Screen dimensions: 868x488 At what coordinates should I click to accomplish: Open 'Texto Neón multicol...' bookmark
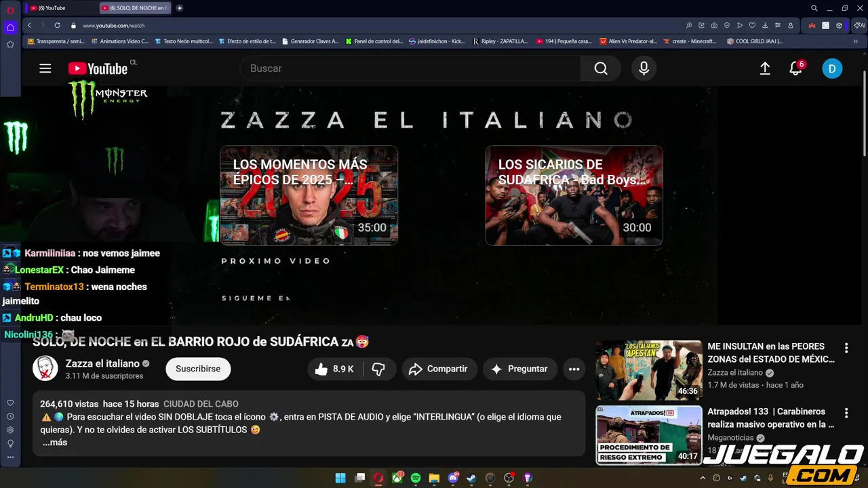pos(183,41)
